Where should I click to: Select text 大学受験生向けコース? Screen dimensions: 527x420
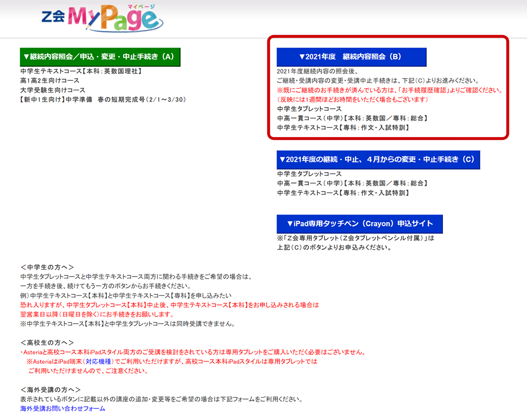[x=53, y=90]
